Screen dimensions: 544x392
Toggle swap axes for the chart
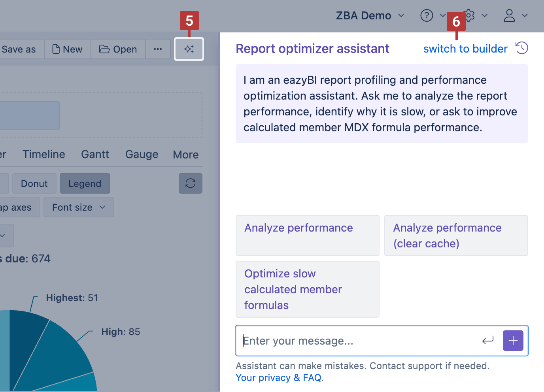click(16, 207)
